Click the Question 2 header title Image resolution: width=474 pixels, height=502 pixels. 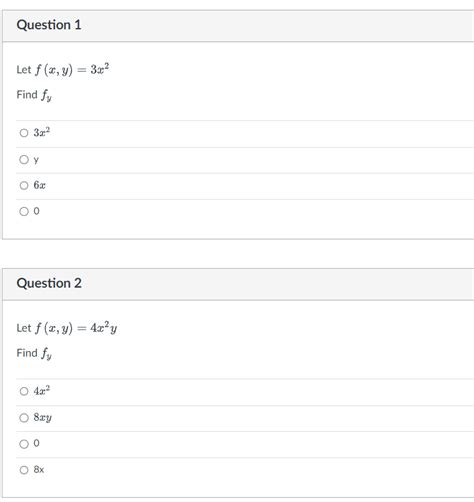click(49, 283)
